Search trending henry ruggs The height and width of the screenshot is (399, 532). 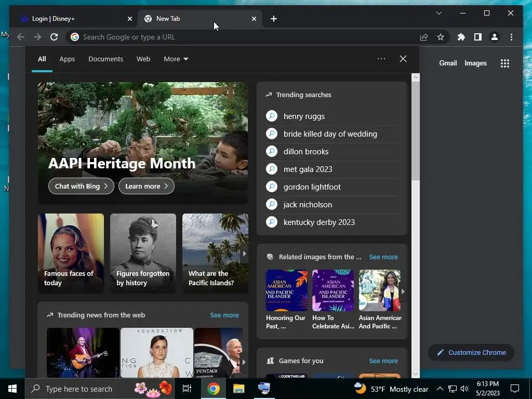(332, 116)
